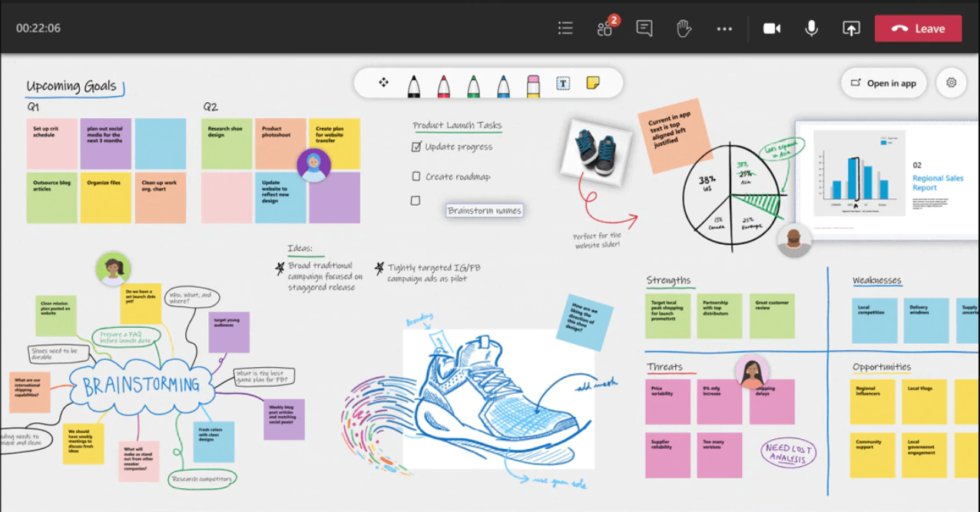Viewport: 980px width, 512px height.
Task: Show the participants roster
Action: [x=604, y=28]
